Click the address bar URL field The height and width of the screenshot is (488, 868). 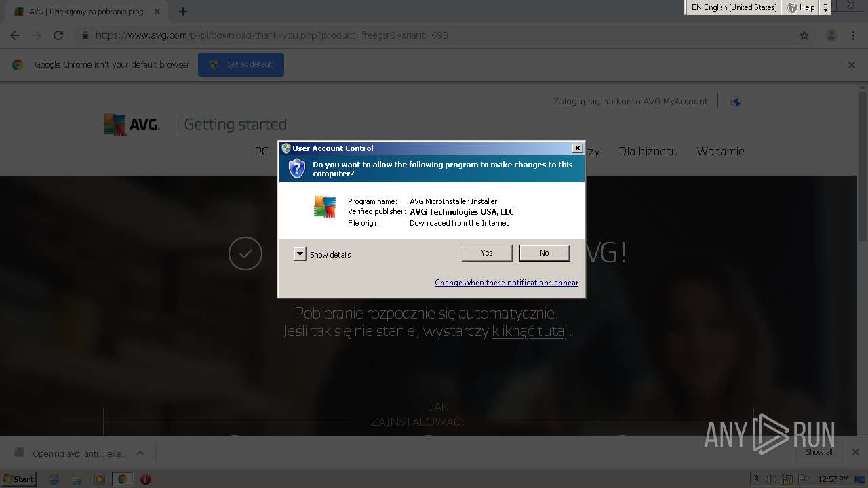point(434,35)
